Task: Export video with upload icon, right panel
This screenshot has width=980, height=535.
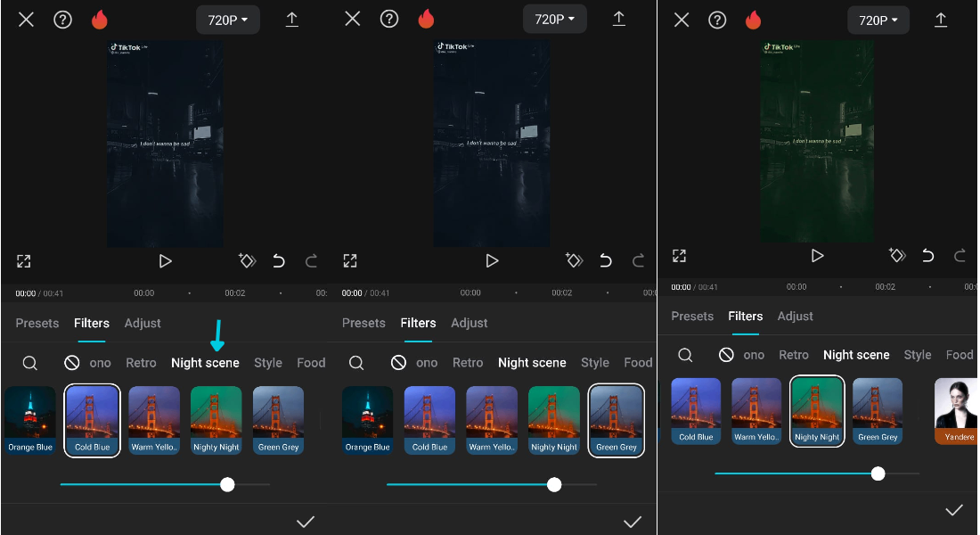Action: click(941, 20)
